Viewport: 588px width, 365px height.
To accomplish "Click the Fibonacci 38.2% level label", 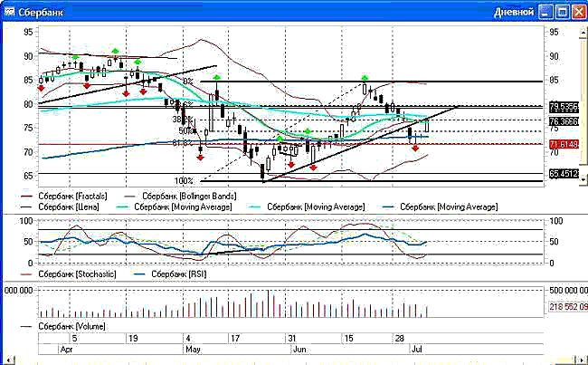I will click(x=183, y=120).
